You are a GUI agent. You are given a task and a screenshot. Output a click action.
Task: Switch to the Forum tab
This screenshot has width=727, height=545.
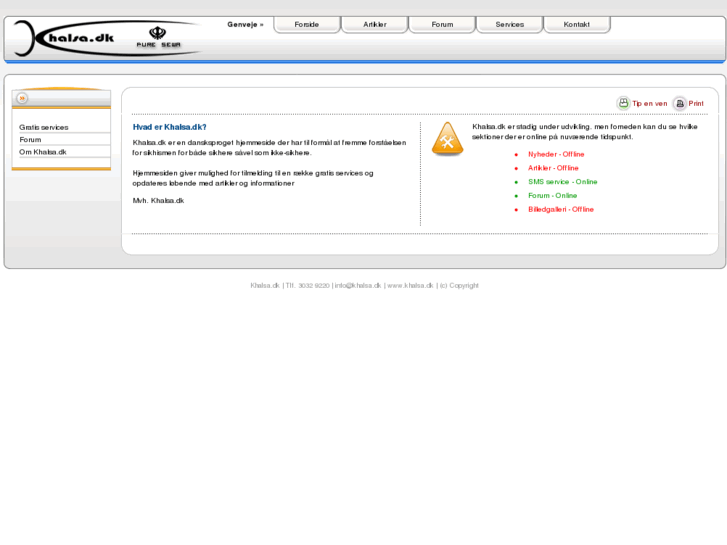tap(442, 25)
